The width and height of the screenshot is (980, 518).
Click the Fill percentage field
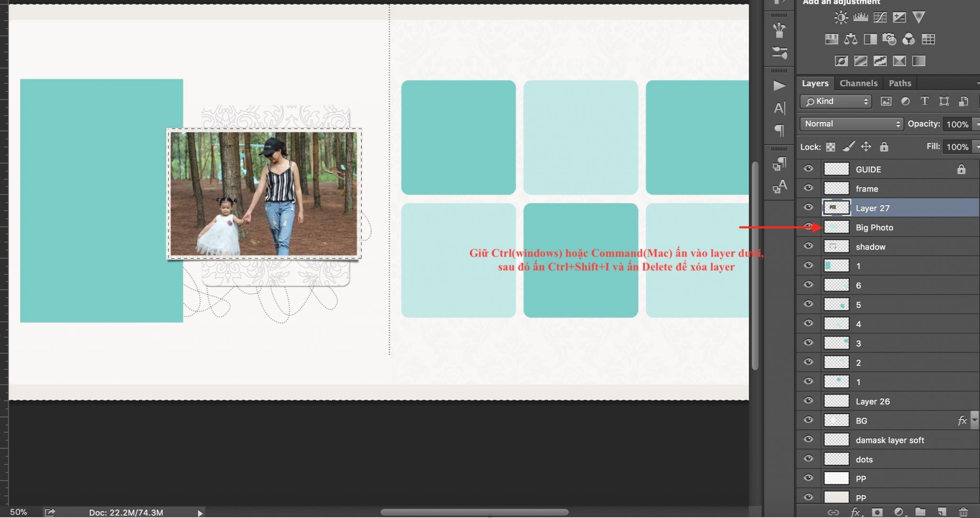pos(957,147)
